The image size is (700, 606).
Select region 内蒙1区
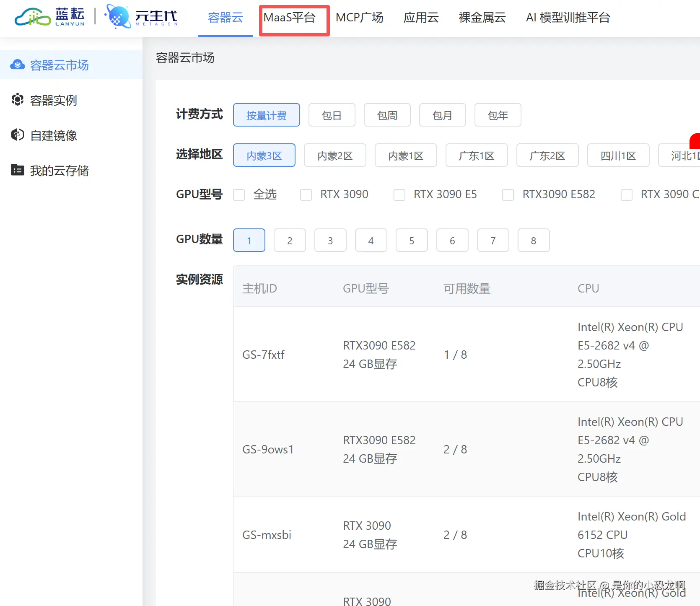[406, 155]
